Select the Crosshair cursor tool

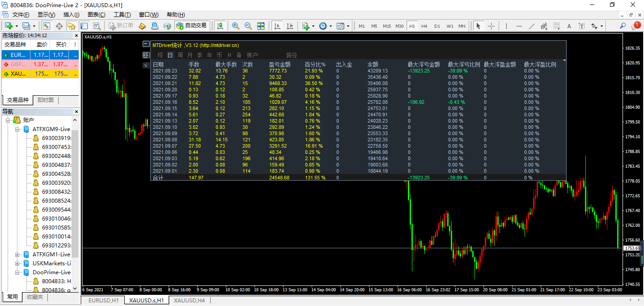pyautogui.click(x=491, y=25)
